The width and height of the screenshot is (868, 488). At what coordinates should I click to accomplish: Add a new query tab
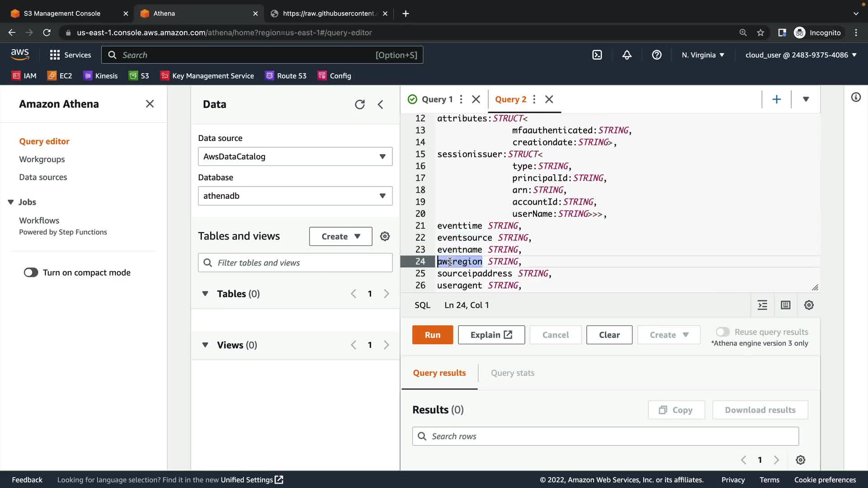(776, 99)
